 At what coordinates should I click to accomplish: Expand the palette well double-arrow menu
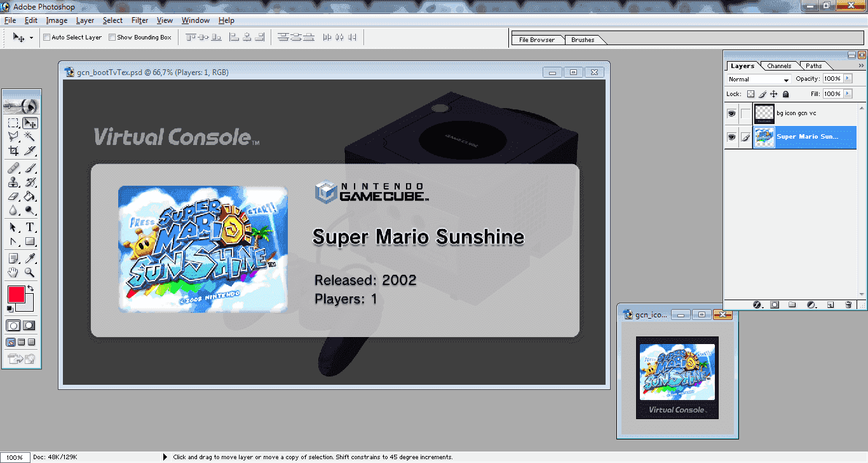(861, 66)
